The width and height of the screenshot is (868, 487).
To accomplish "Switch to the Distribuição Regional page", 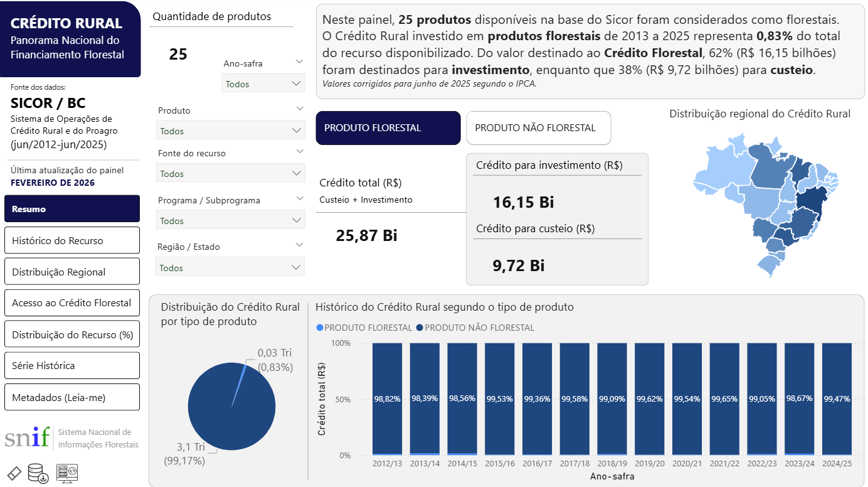I will [x=71, y=272].
